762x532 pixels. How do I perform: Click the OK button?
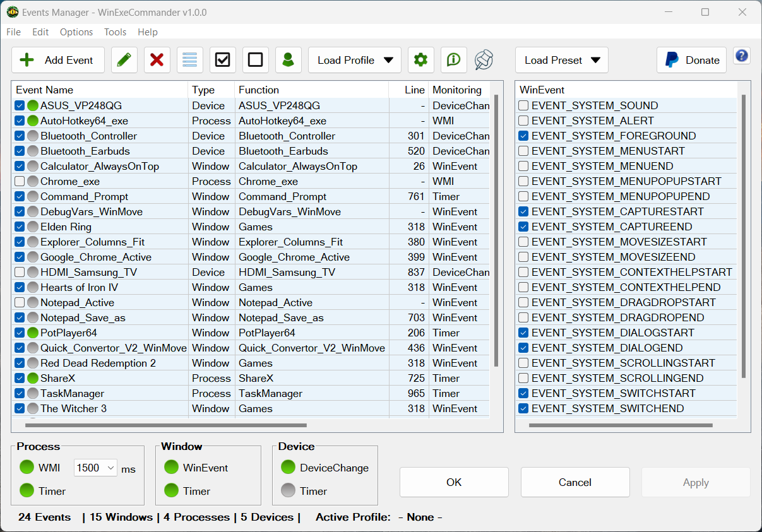(x=454, y=482)
